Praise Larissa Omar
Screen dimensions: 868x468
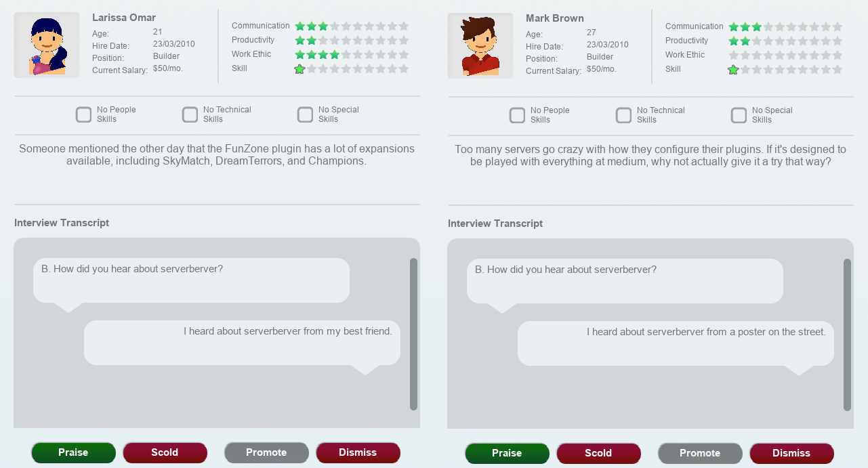73,452
